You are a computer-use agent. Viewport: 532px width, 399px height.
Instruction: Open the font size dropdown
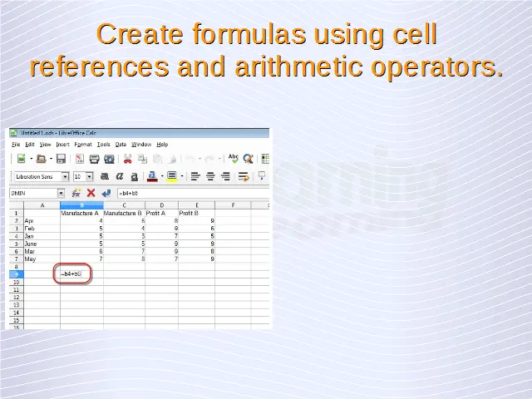89,176
